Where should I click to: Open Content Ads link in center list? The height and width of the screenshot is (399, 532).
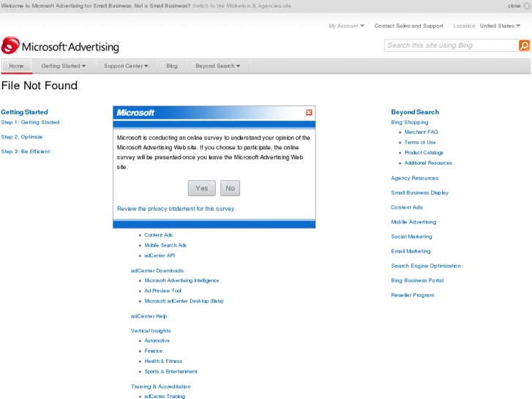click(x=159, y=235)
